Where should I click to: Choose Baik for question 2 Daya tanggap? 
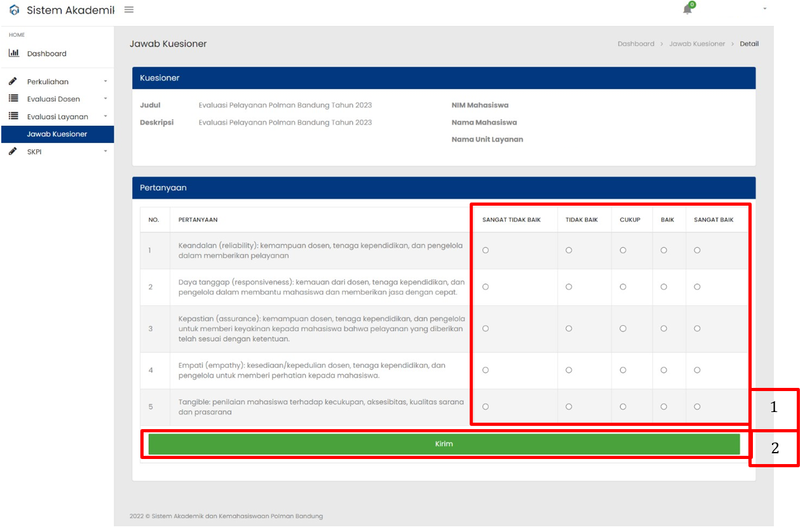click(663, 287)
